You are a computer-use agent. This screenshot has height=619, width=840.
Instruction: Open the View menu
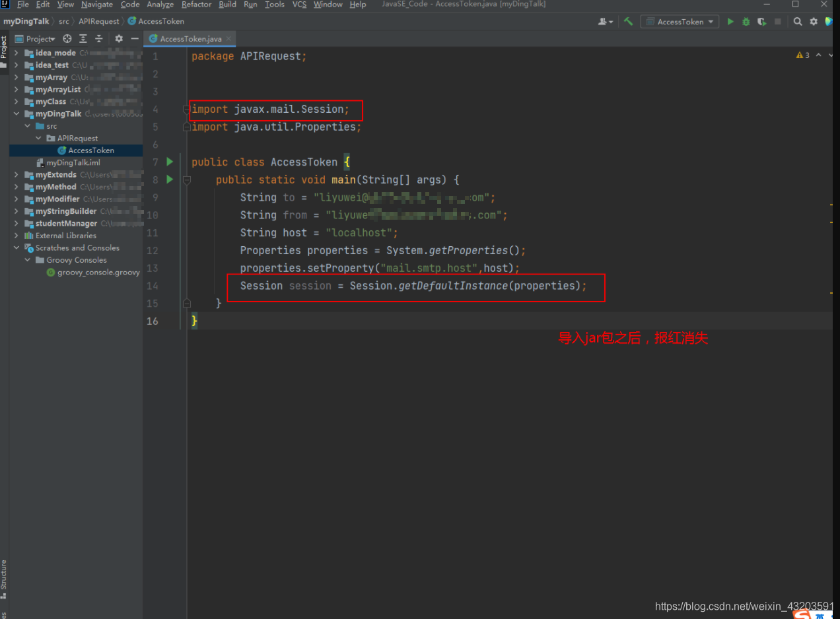pos(65,5)
